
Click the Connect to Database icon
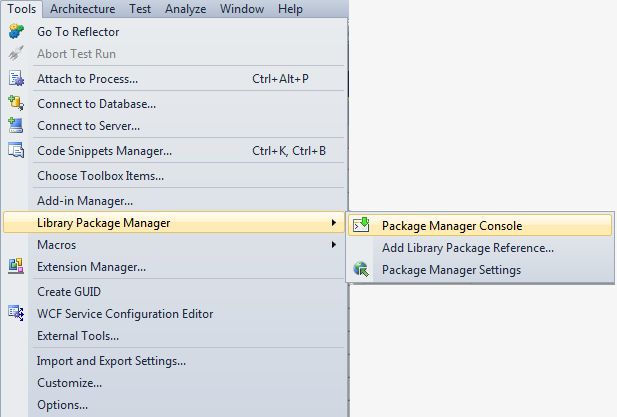click(16, 103)
